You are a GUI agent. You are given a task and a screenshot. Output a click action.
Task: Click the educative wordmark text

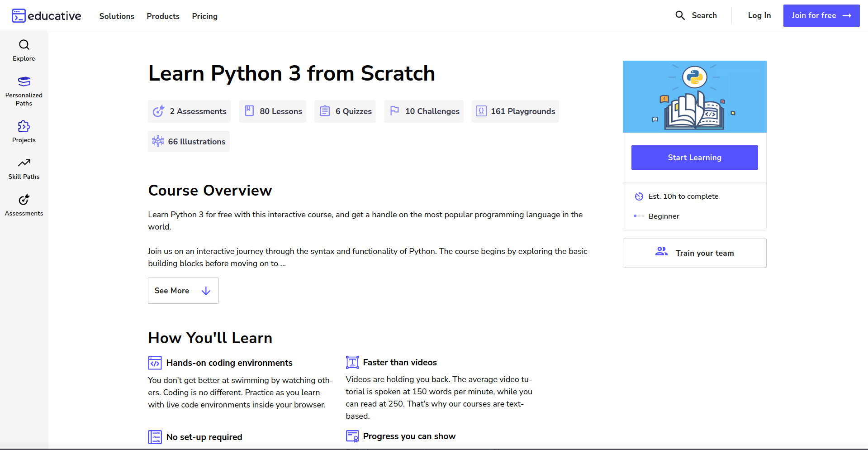click(x=54, y=16)
